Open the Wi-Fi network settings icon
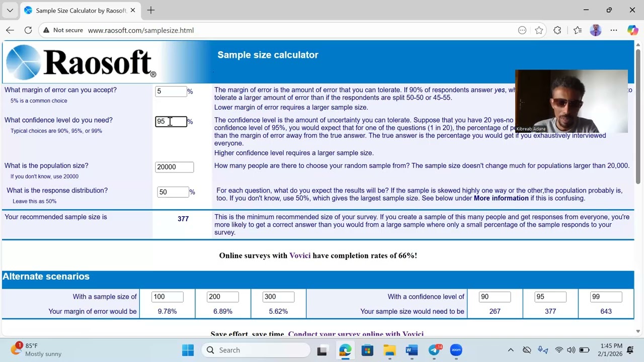The image size is (644, 362). (x=559, y=350)
